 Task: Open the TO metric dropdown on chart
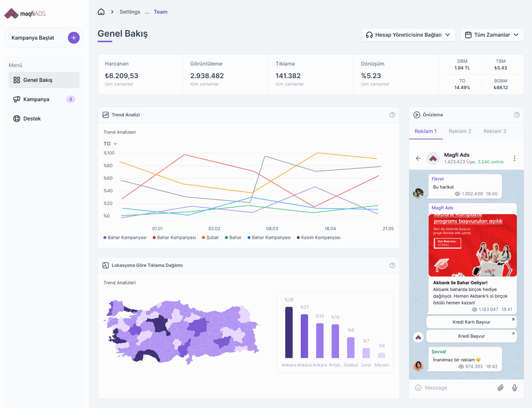click(110, 144)
